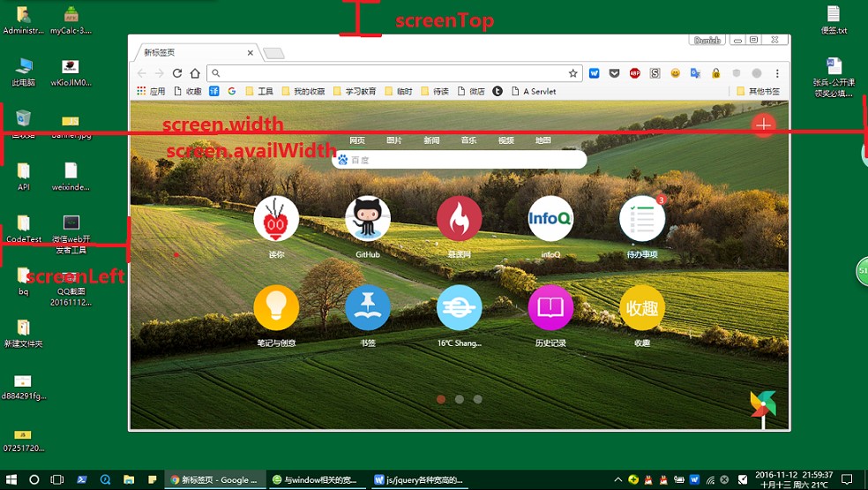This screenshot has height=490, width=868.
Task: Bookmark this page with the star icon
Action: [x=573, y=73]
